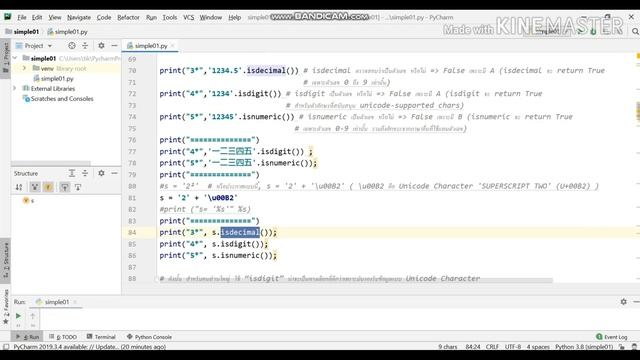Open the Project tool window side tab
Viewport: 640px width, 360px height.
tap(5, 58)
